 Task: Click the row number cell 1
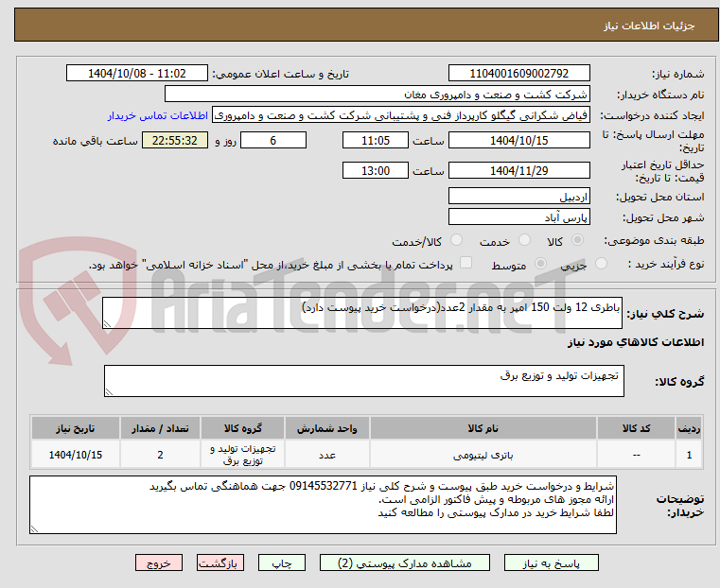pos(689,455)
